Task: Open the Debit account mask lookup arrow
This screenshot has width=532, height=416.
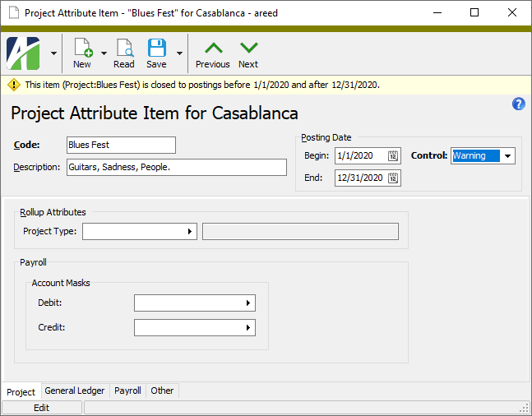Action: [248, 303]
